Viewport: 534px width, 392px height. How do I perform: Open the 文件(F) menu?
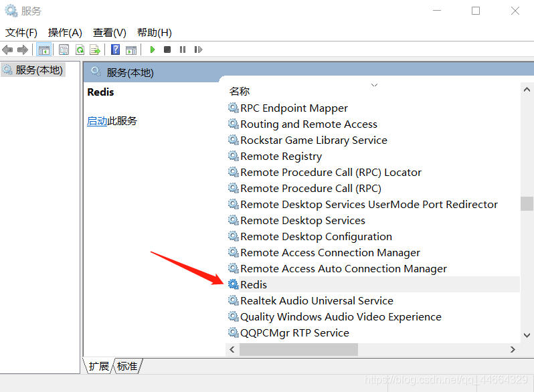tap(21, 32)
